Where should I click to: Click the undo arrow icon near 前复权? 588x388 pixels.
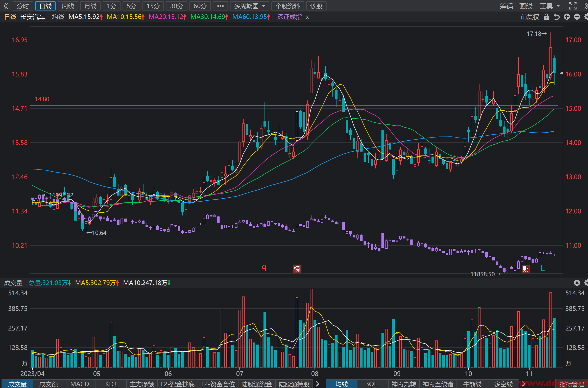[x=557, y=17]
